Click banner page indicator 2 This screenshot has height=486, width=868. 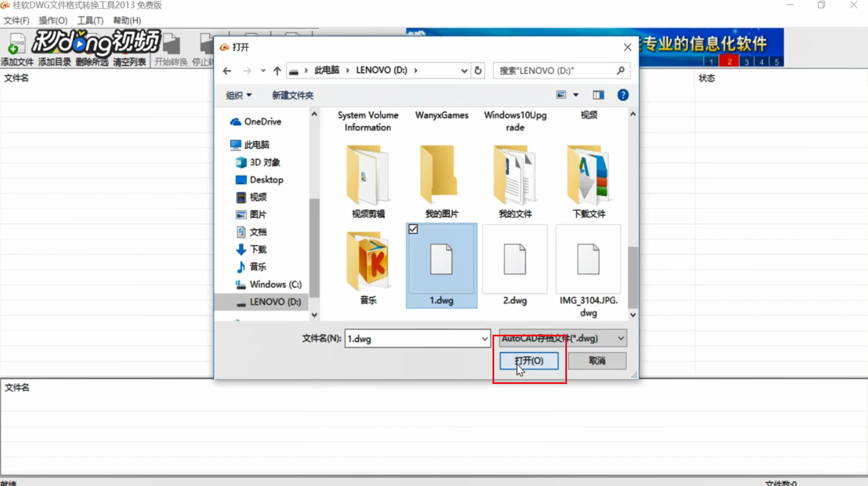coord(729,62)
